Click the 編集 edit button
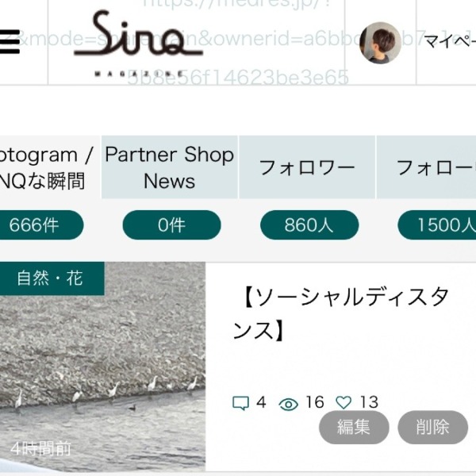Viewport: 476px width, 476px height. tap(354, 427)
